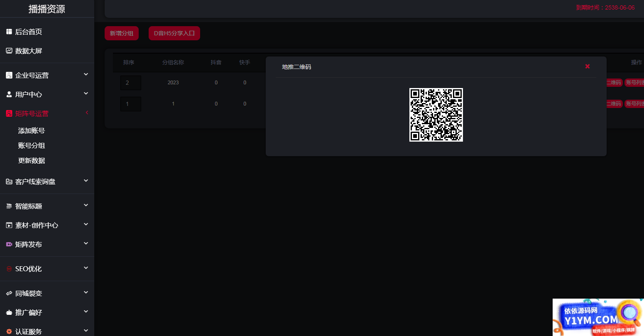Click the 素材-创作中心 film icon
Viewport: 644px width, 336px height.
(x=9, y=225)
